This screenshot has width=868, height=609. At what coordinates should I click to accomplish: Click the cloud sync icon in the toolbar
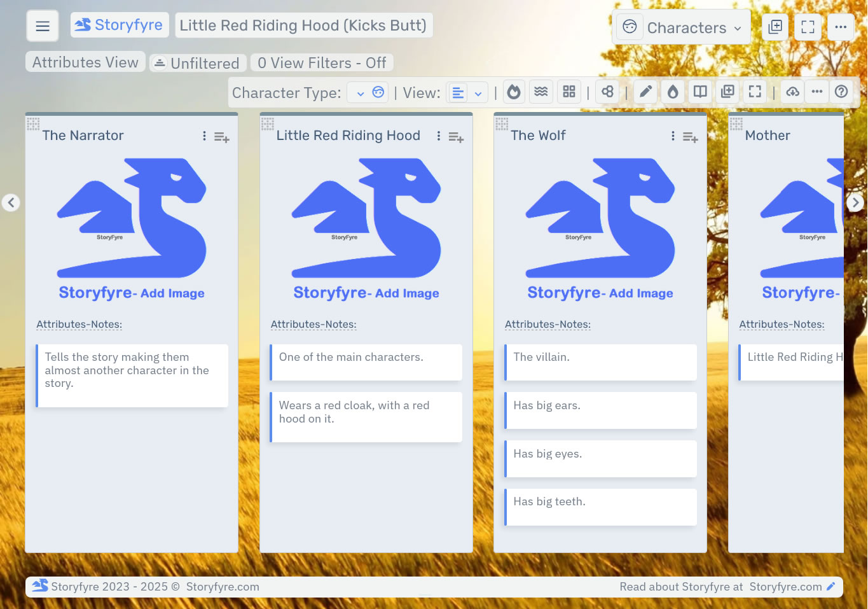(x=792, y=91)
